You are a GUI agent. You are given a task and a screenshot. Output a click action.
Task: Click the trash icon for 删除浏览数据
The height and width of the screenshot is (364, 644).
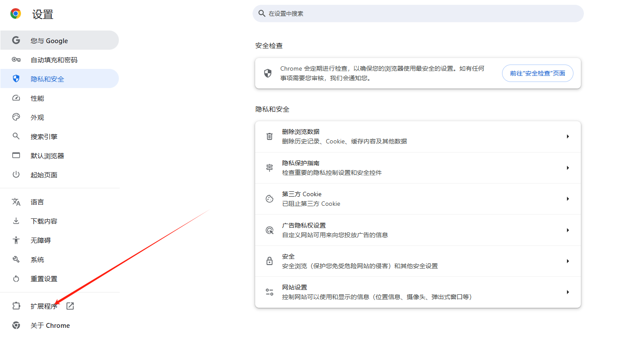(x=270, y=136)
